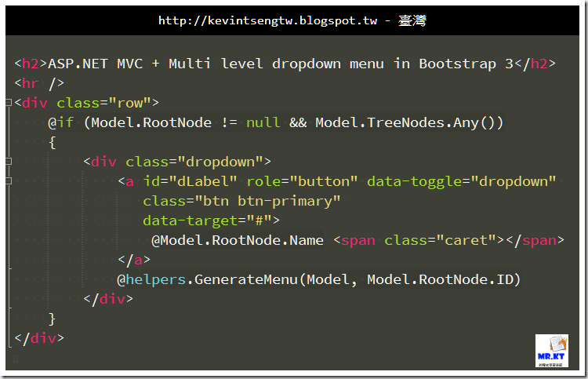Click the class="btn btn-primary" attribute
Screen dimensions: 588x379
point(241,201)
